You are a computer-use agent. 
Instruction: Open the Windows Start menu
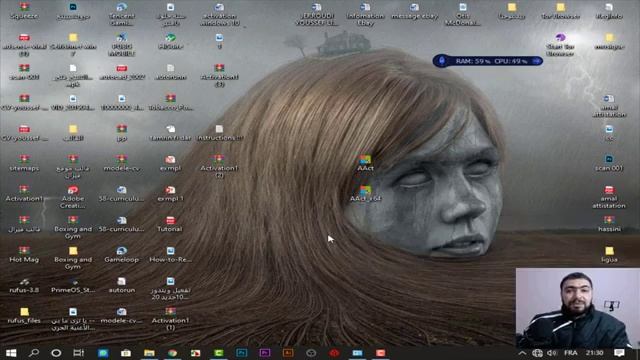[x=11, y=353]
